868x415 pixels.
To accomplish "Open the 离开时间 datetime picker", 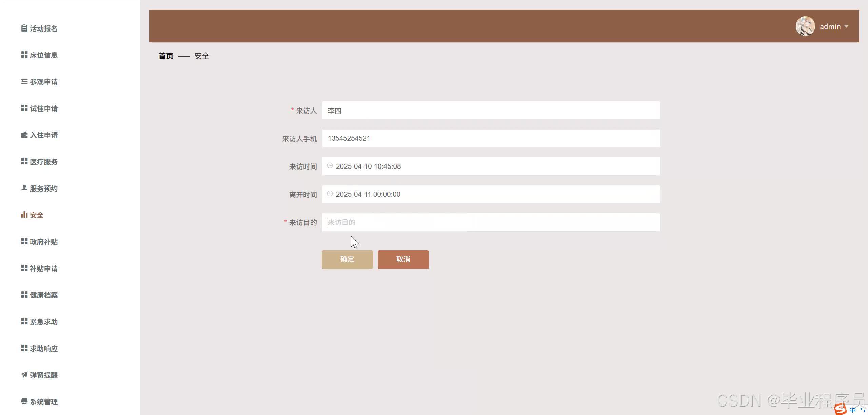I will 490,194.
